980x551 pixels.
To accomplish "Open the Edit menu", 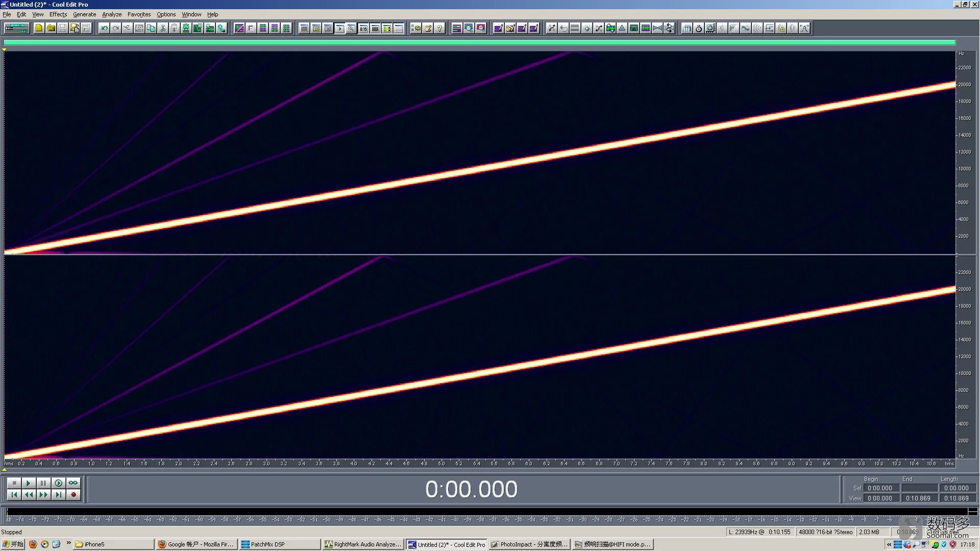I will point(21,14).
